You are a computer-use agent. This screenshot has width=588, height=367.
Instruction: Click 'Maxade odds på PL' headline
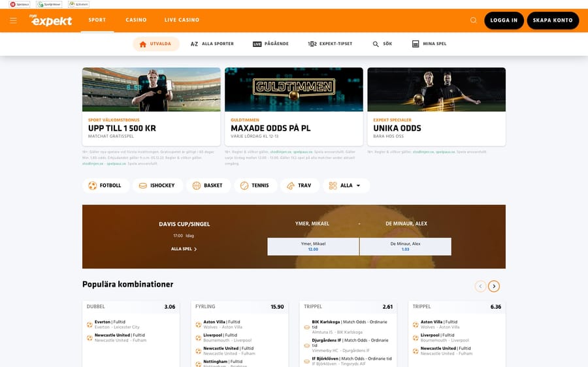[x=270, y=128]
